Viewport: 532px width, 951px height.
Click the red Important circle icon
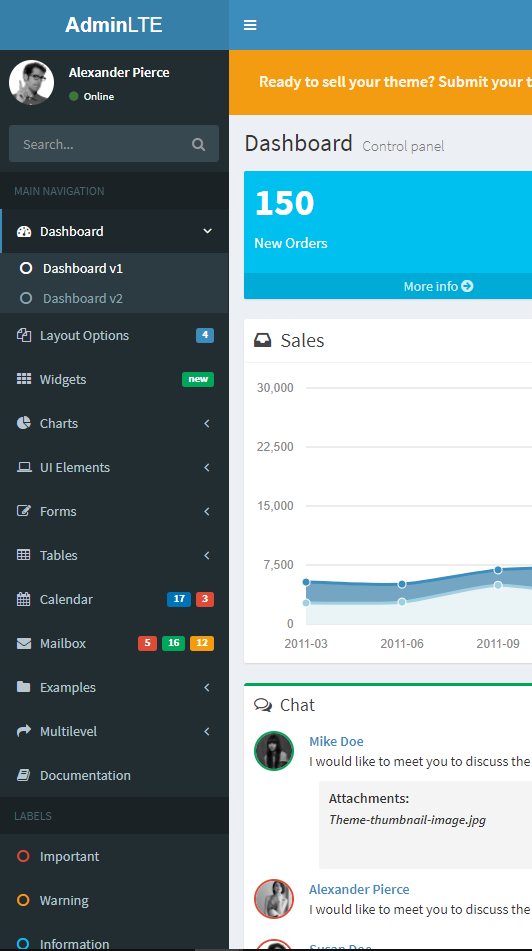pyautogui.click(x=24, y=856)
